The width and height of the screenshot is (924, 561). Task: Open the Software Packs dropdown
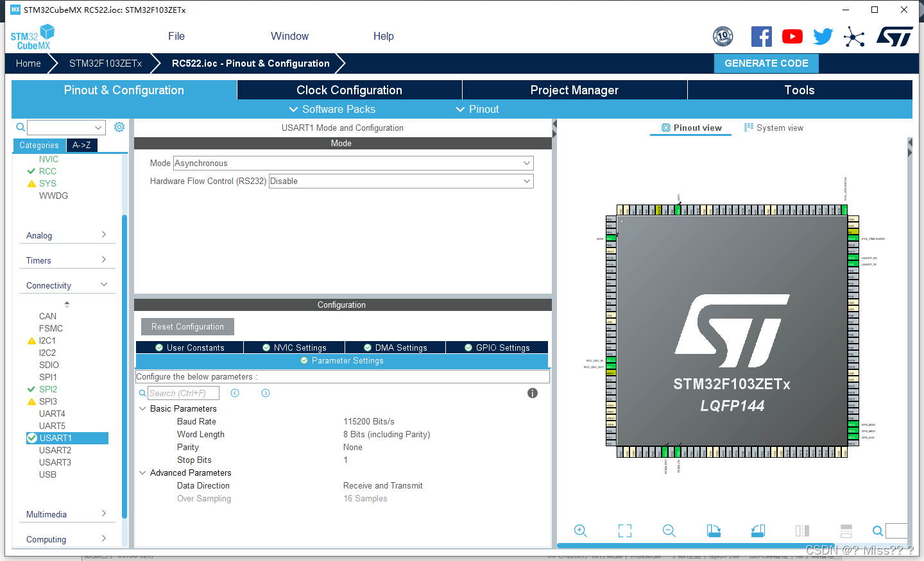[x=332, y=109]
